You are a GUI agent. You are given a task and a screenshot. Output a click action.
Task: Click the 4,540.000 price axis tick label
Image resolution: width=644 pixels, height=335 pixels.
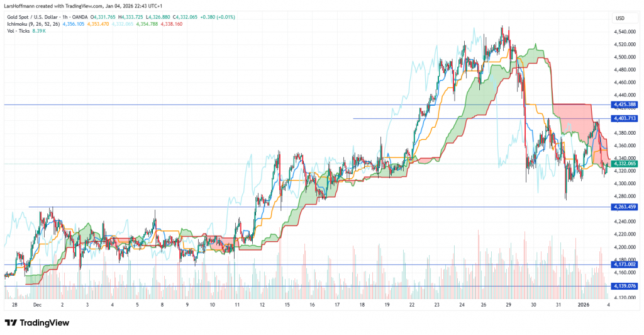(x=623, y=31)
